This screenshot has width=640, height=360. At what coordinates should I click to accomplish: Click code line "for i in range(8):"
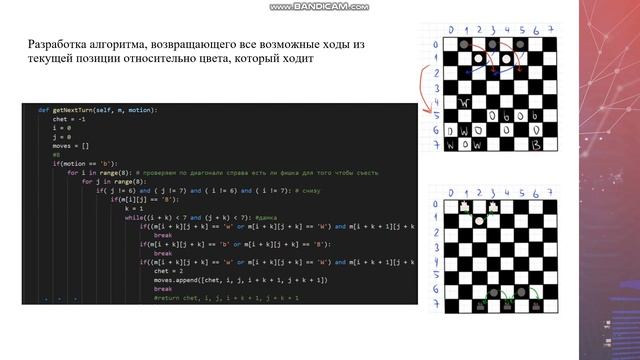coord(100,173)
